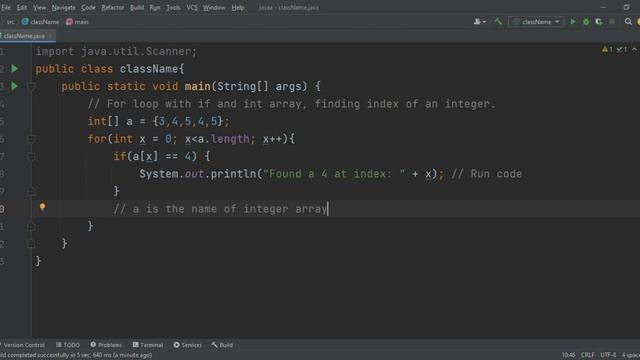Click the src breadcrumb

click(x=11, y=22)
